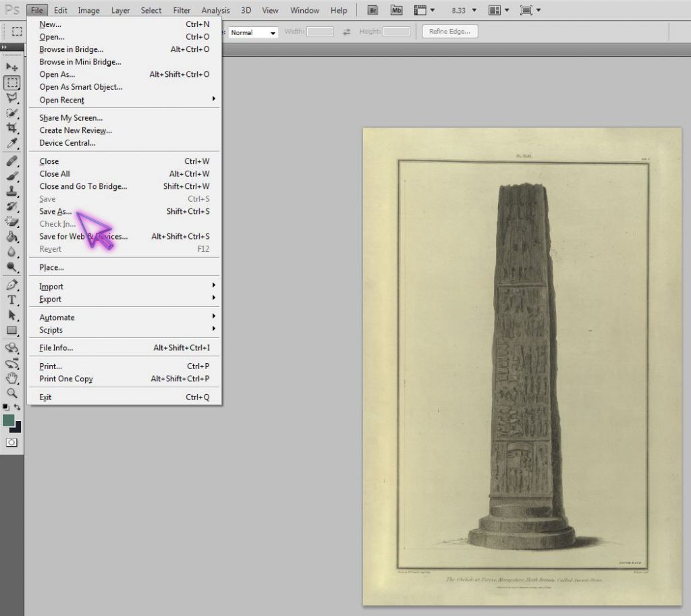This screenshot has height=616, width=691.
Task: Choose the Paint Bucket tool
Action: 12,237
